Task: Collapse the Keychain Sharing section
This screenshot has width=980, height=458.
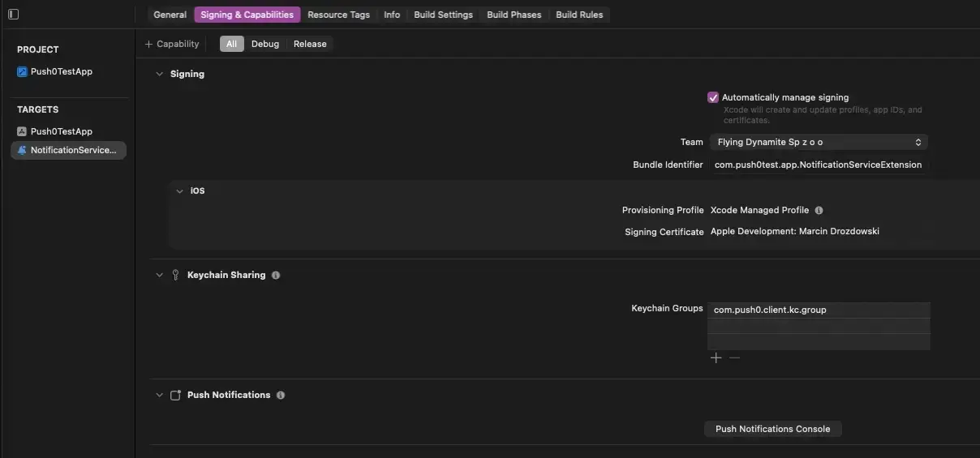Action: click(159, 275)
